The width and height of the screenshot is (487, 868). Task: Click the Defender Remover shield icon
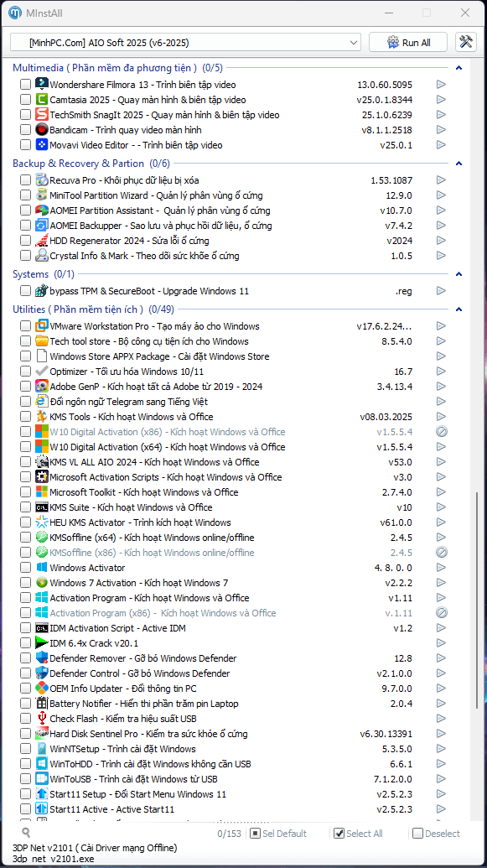42,658
